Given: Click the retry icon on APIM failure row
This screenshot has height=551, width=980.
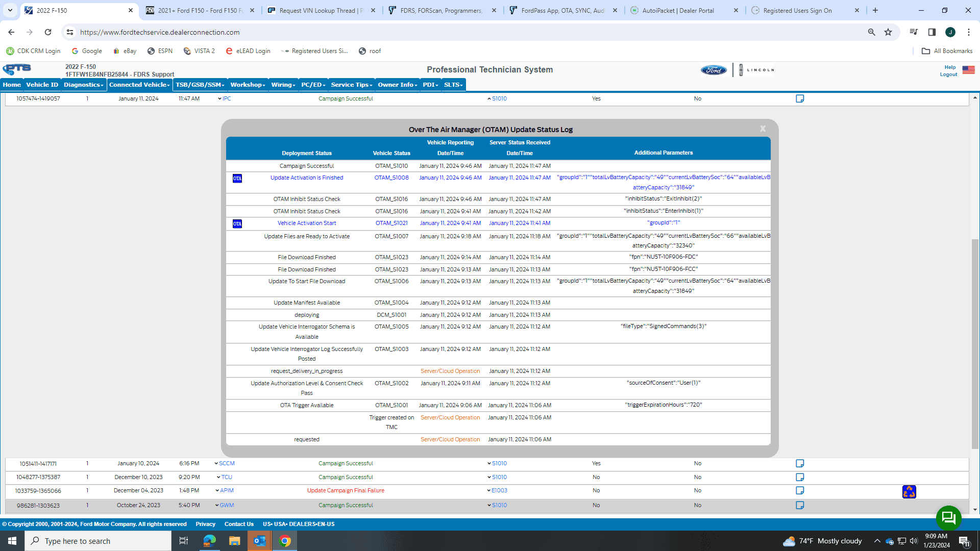Looking at the screenshot, I should coord(909,492).
